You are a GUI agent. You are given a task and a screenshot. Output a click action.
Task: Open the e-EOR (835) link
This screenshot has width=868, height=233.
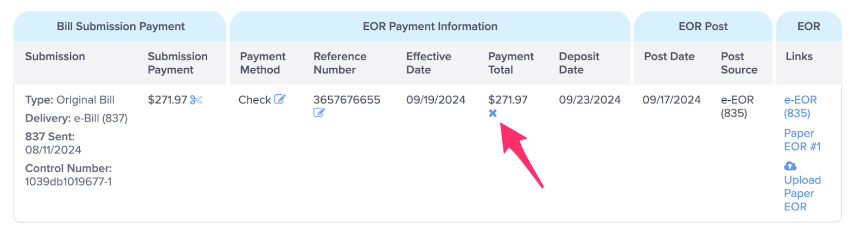click(x=800, y=106)
